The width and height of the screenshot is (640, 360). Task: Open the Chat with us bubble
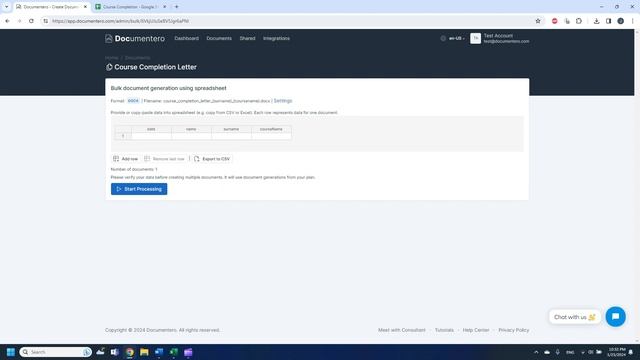[x=575, y=317]
